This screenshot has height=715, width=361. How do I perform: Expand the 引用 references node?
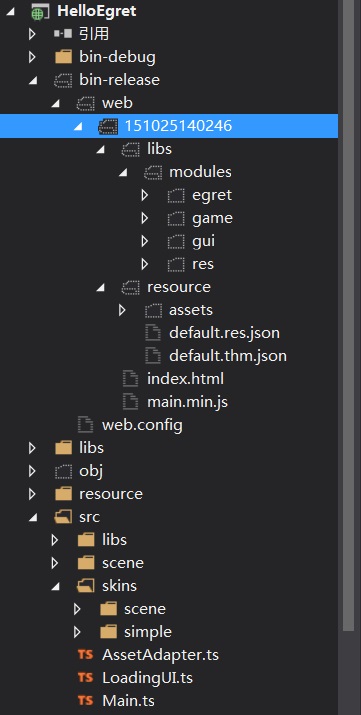pos(32,34)
